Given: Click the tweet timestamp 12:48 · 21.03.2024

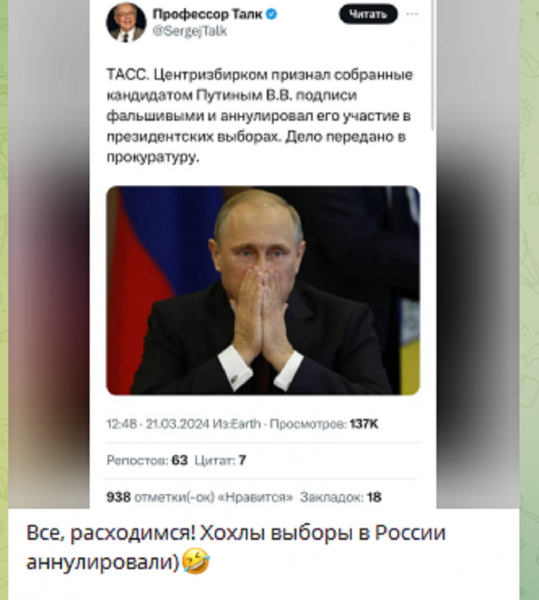Looking at the screenshot, I should click(x=158, y=424).
